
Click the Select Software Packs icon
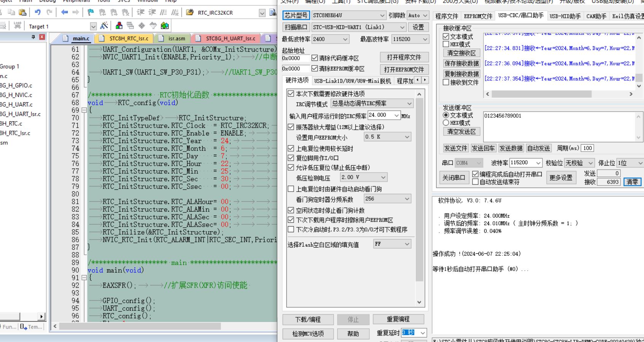[153, 26]
